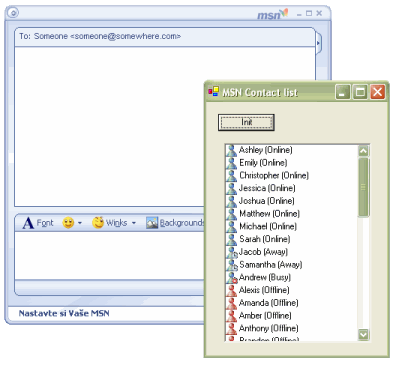The width and height of the screenshot is (393, 365).
Task: Click Ashley's online contact icon
Action: (231, 150)
